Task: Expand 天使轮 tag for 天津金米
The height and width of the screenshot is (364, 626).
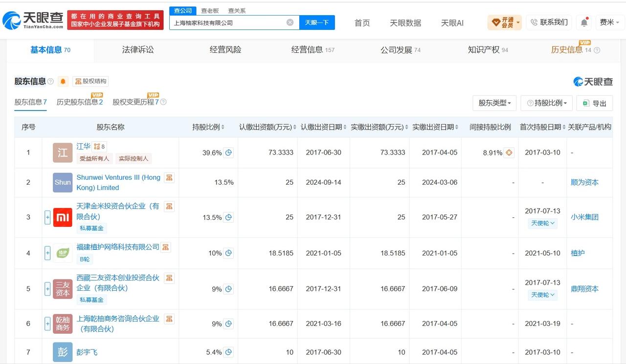Action: pyautogui.click(x=542, y=223)
